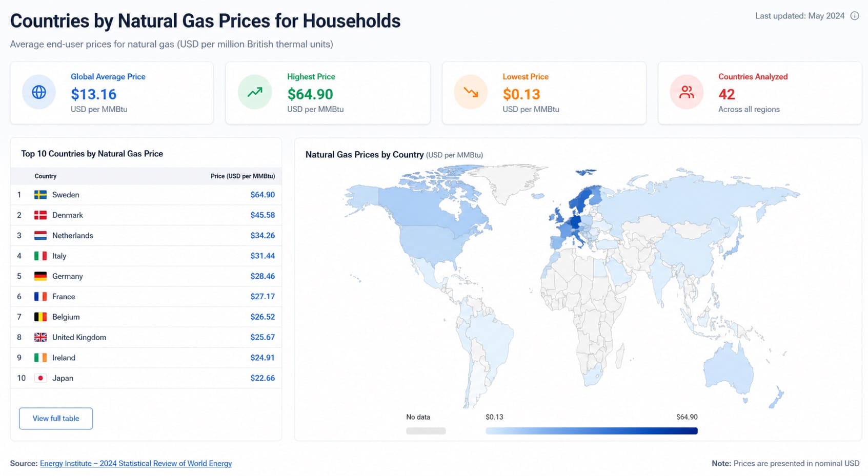The width and height of the screenshot is (868, 476).
Task: Click the Last updated: May 2024 text
Action: [x=800, y=16]
